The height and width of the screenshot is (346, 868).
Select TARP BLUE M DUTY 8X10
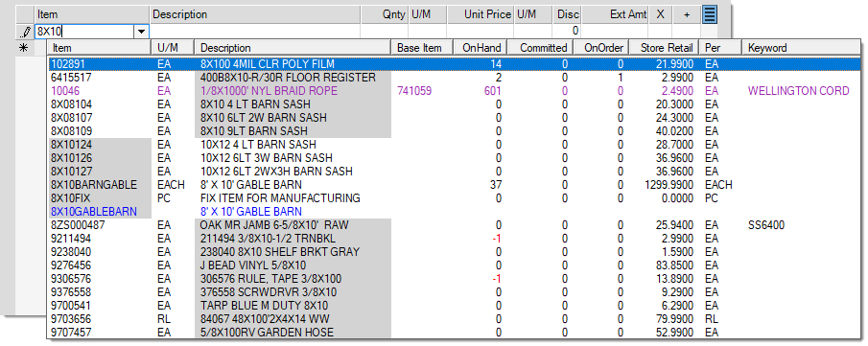[264, 306]
